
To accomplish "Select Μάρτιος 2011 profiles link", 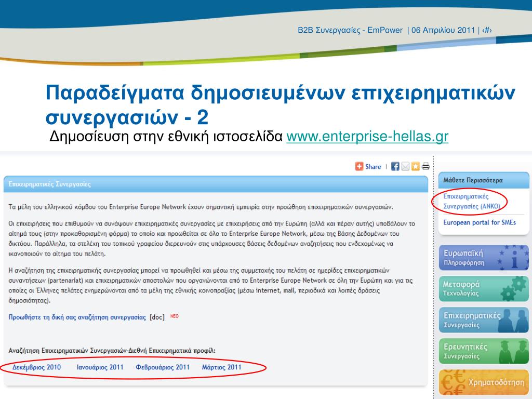I will [221, 367].
